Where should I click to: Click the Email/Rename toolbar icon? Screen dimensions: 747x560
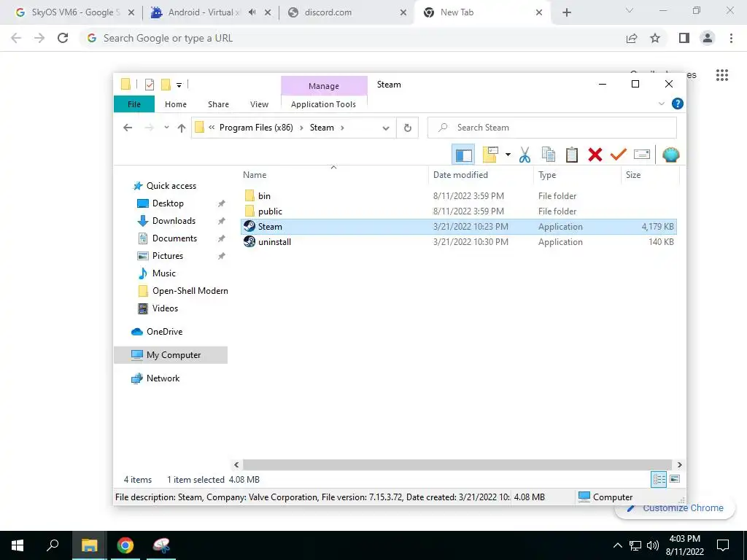[x=642, y=155]
